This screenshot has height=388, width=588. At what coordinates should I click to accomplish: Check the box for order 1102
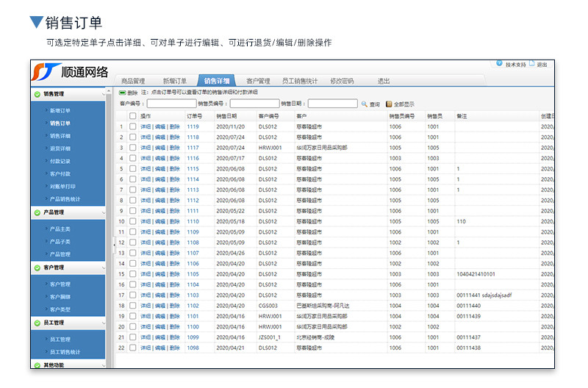coord(133,306)
